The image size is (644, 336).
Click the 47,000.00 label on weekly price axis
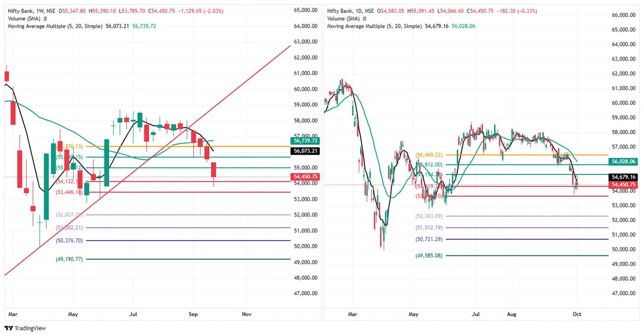305,293
